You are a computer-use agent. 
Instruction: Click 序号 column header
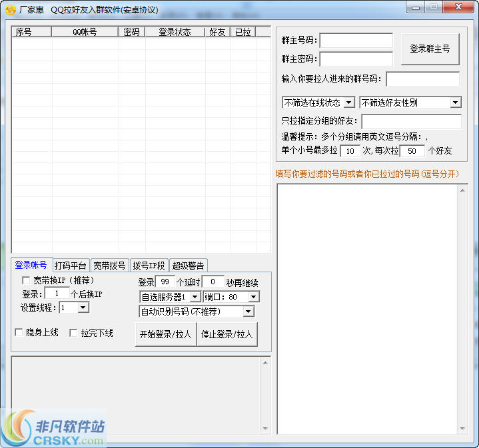pos(31,32)
